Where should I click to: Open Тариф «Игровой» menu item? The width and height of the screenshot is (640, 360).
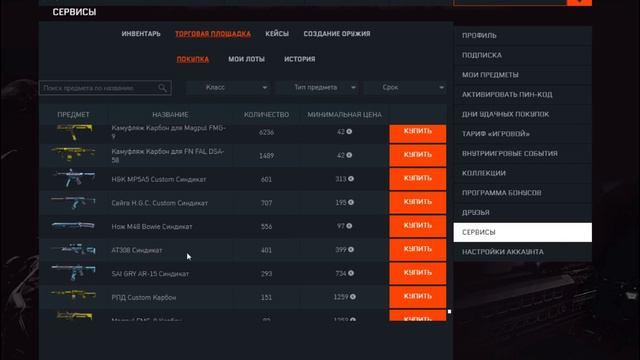[x=522, y=134]
